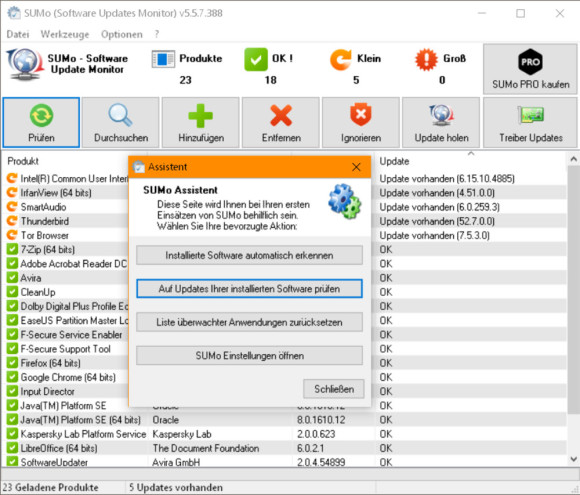Click the list scrollbar up arrow

pyautogui.click(x=573, y=159)
